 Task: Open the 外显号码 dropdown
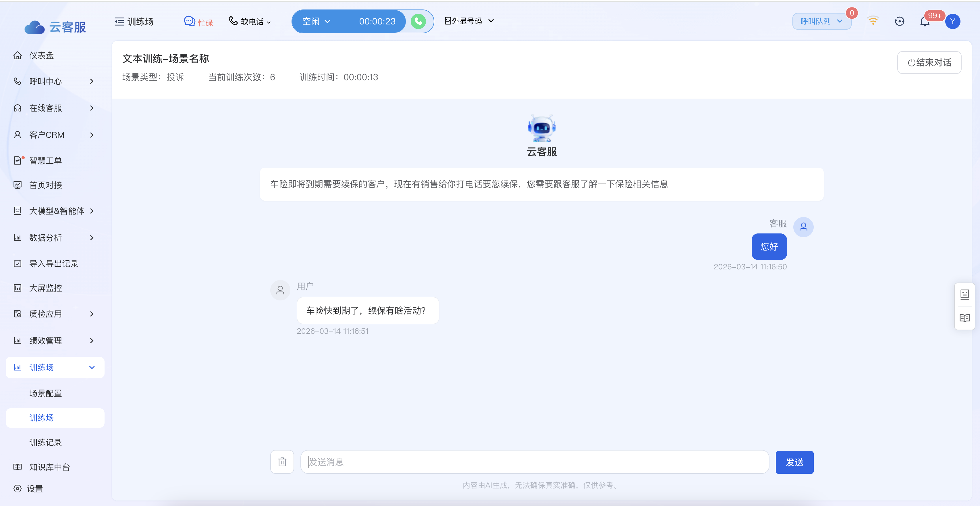469,21
